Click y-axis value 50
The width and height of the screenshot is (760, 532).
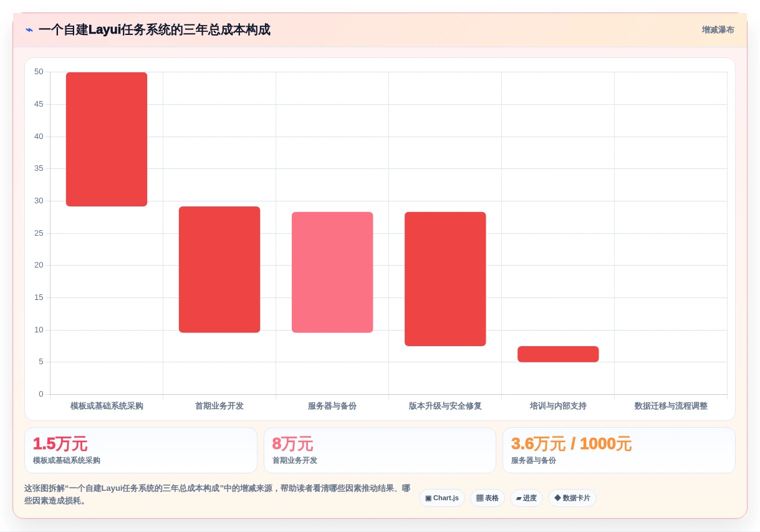click(39, 72)
